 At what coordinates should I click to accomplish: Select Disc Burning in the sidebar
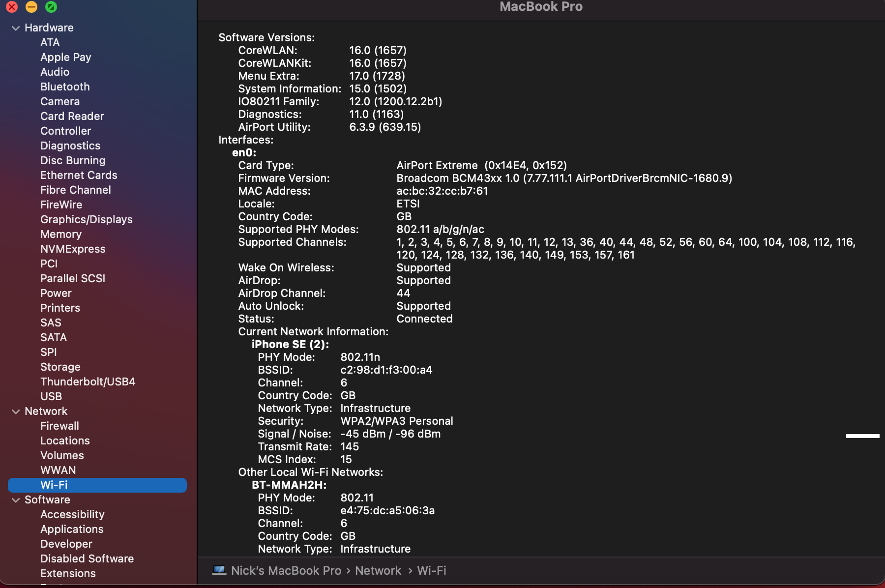[73, 161]
